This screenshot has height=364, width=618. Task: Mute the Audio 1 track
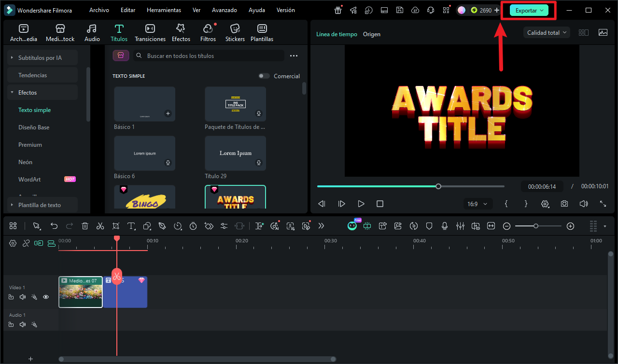22,324
